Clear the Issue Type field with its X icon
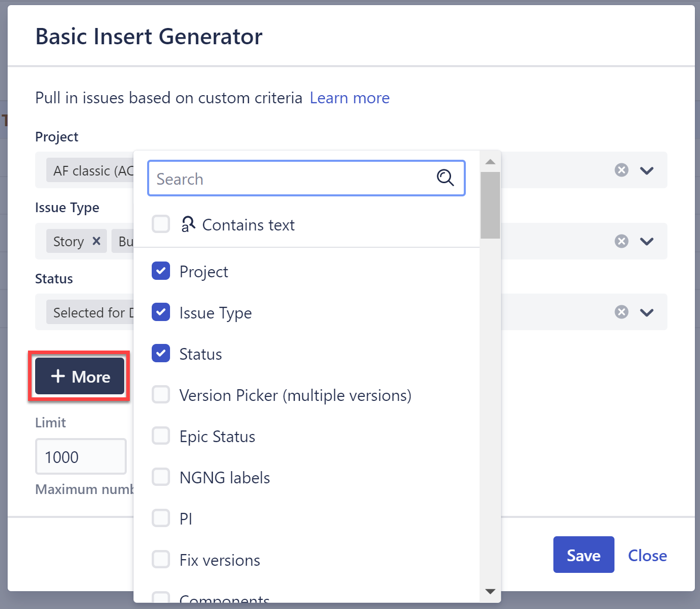The width and height of the screenshot is (700, 609). [621, 241]
